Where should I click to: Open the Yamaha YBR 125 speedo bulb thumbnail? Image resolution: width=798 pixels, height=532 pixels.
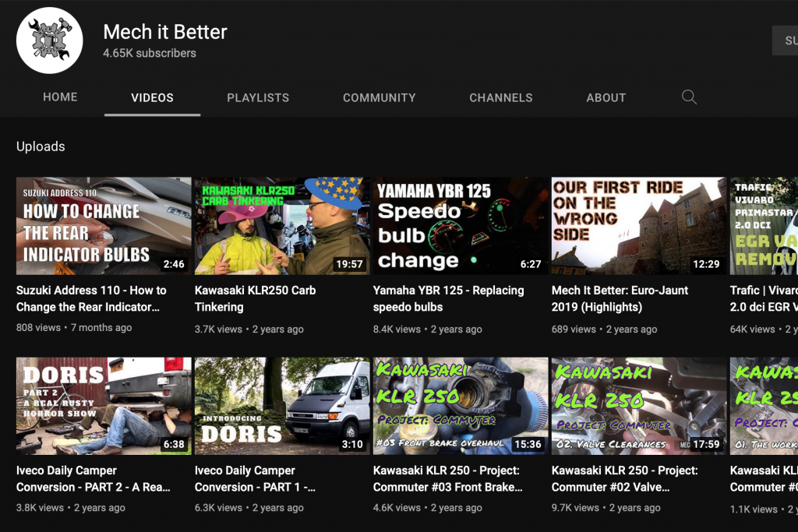tap(460, 226)
